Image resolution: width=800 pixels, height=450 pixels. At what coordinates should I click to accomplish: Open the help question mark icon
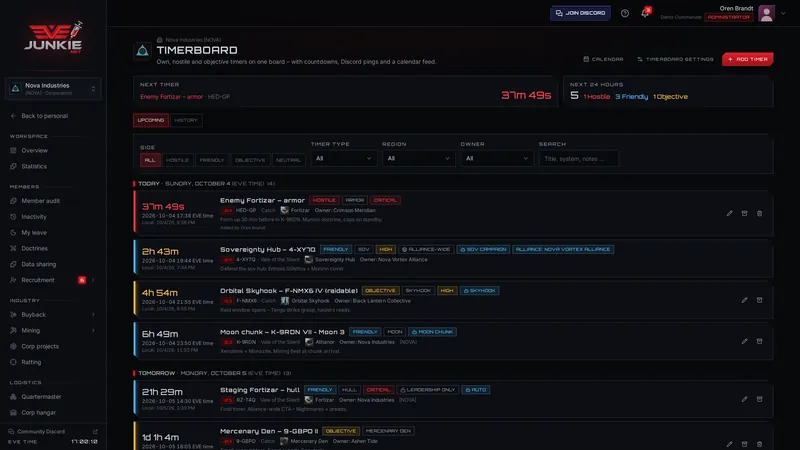click(x=624, y=13)
